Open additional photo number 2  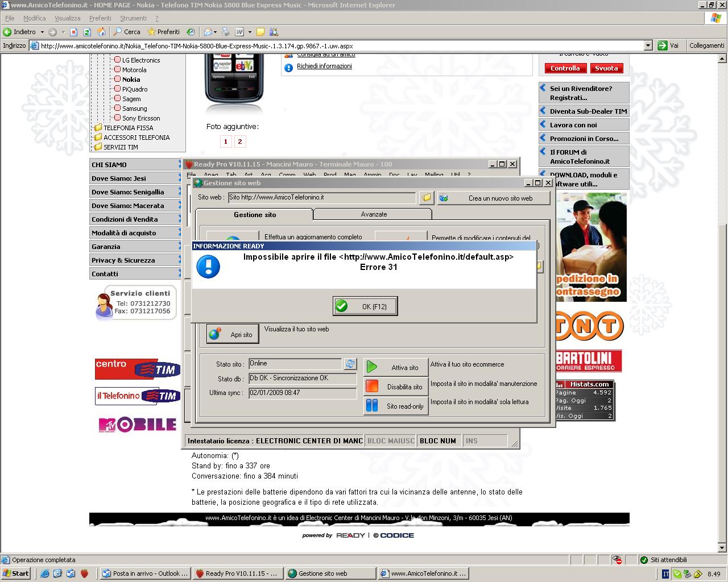pyautogui.click(x=240, y=142)
